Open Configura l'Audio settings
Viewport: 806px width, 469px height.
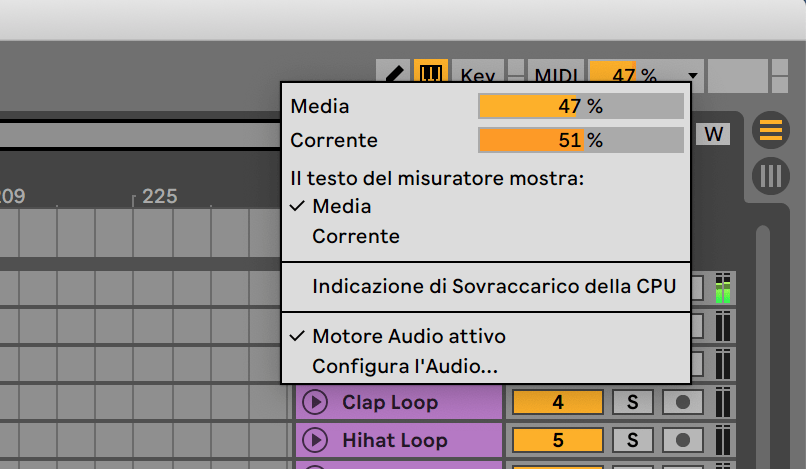point(405,366)
